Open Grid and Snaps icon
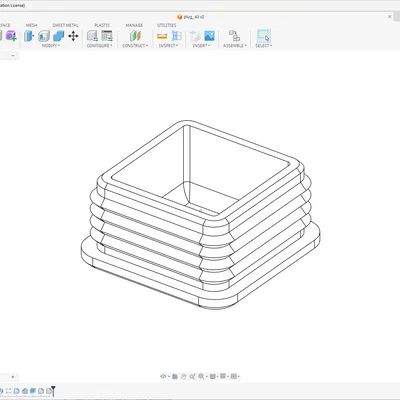This screenshot has height=400, width=400. tap(223, 376)
